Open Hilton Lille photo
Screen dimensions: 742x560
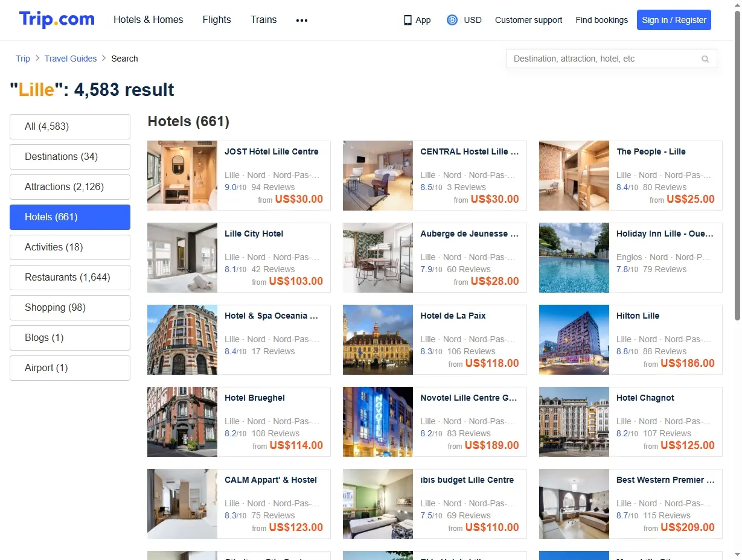[x=574, y=340]
